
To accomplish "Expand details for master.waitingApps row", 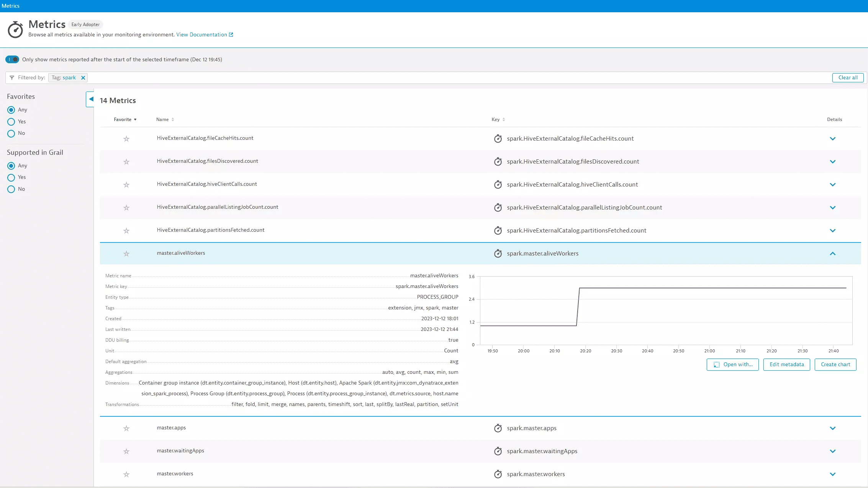I will pos(832,451).
